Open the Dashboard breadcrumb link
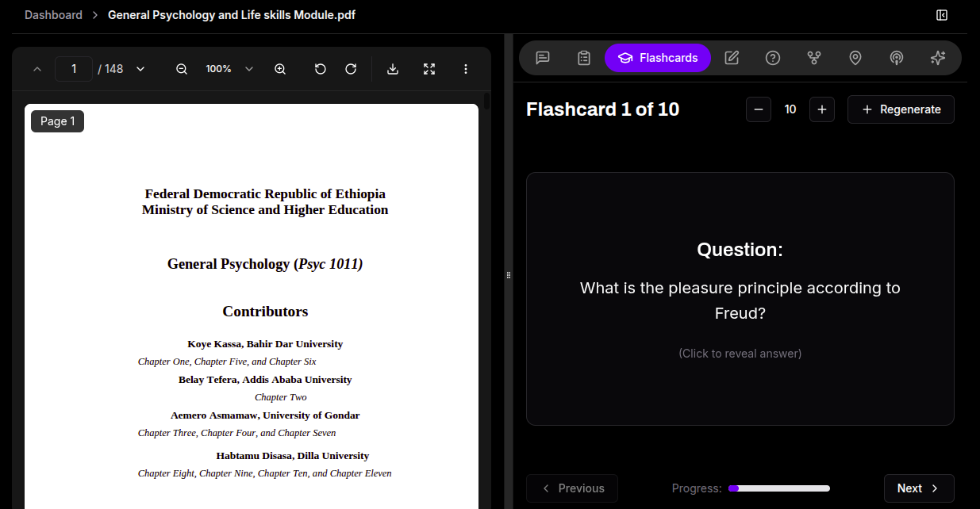Screen dimensions: 980x509 pyautogui.click(x=53, y=15)
